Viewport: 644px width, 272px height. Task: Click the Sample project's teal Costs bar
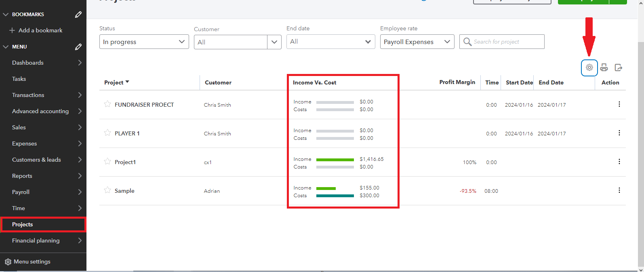pyautogui.click(x=335, y=196)
